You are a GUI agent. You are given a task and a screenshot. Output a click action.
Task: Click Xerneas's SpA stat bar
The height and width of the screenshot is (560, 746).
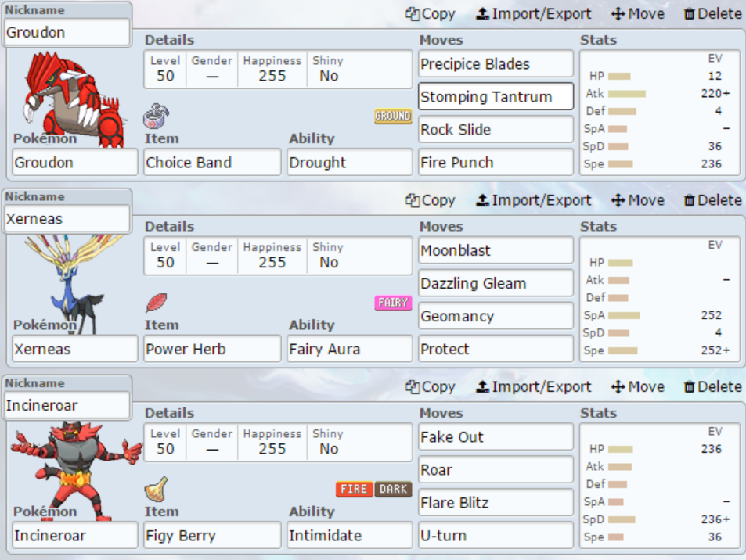click(624, 315)
